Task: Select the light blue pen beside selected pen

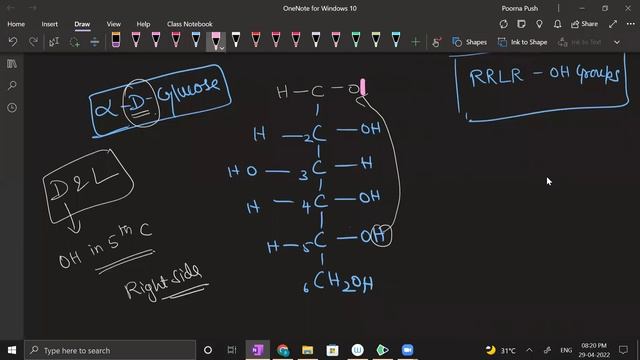Action: [x=196, y=40]
